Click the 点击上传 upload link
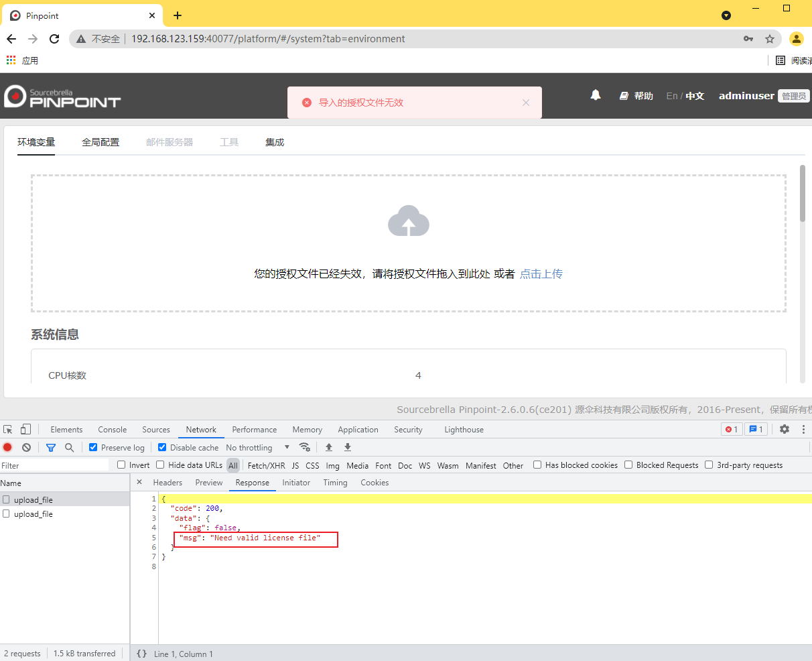The image size is (812, 661). pos(541,274)
